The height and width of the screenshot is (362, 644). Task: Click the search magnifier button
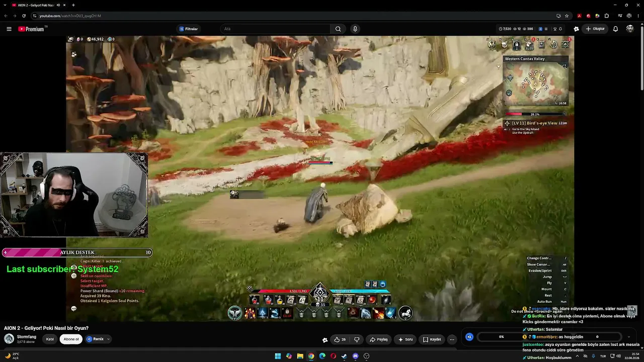tap(338, 29)
